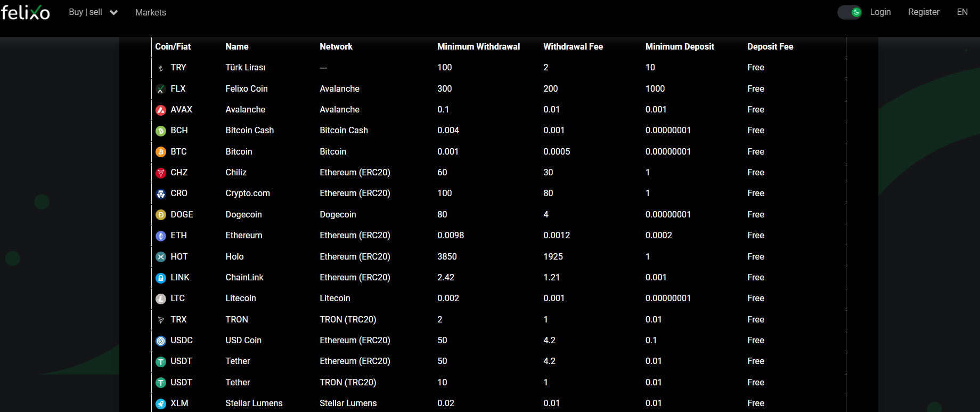Viewport: 980px width, 412px height.
Task: Click the USDC minimum deposit value 0.1
Action: (651, 340)
